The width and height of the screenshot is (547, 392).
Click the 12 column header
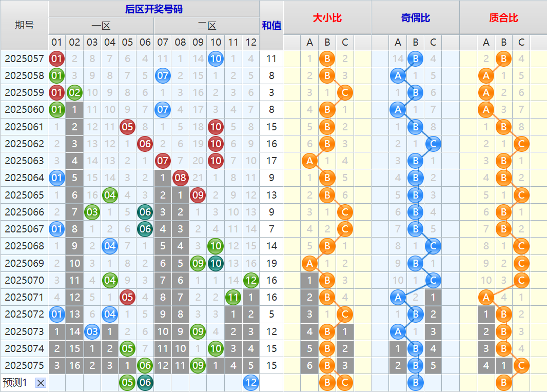click(x=251, y=42)
